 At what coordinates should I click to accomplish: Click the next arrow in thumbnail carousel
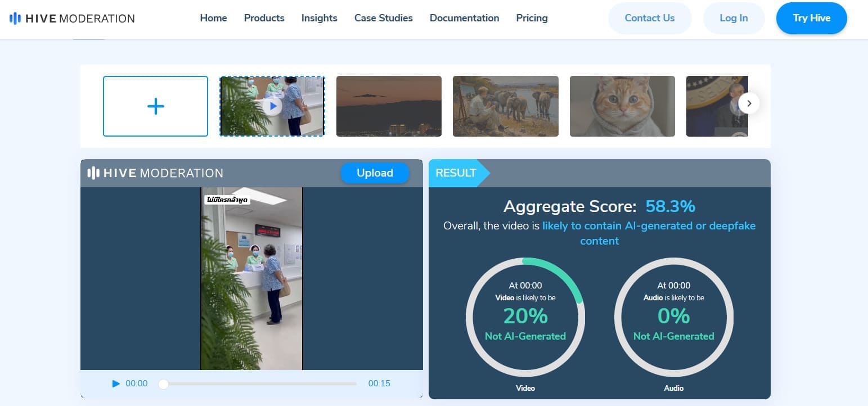(x=749, y=103)
